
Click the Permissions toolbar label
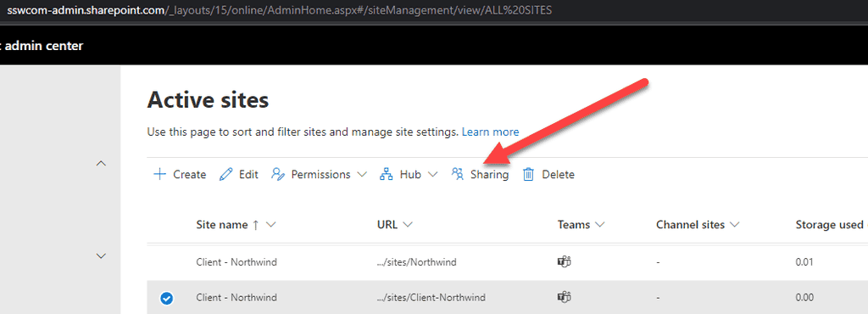[321, 175]
